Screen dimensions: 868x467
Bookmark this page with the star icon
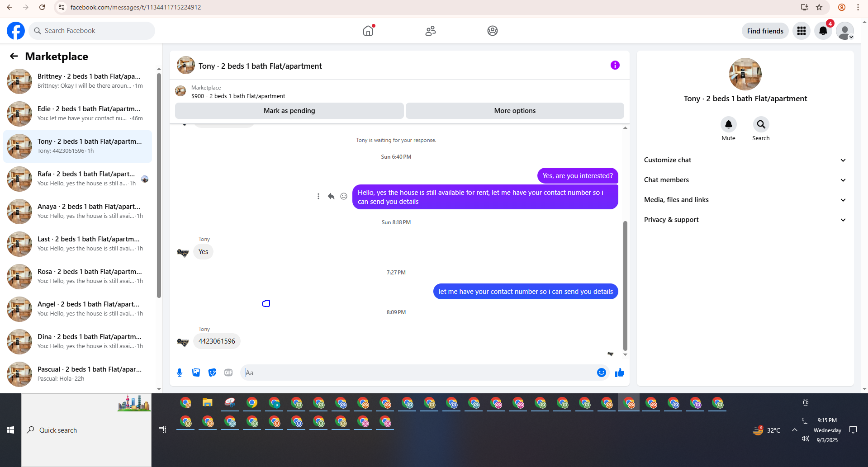(x=819, y=7)
